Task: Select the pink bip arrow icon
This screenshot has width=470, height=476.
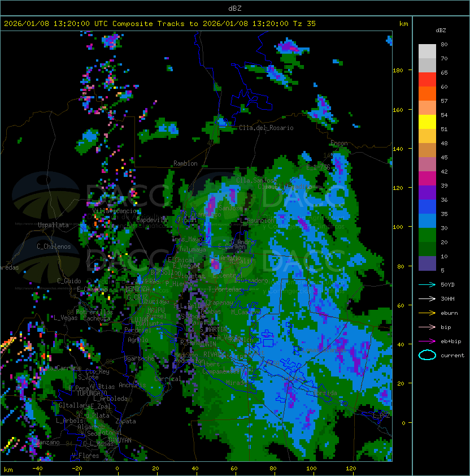Action: tap(427, 327)
